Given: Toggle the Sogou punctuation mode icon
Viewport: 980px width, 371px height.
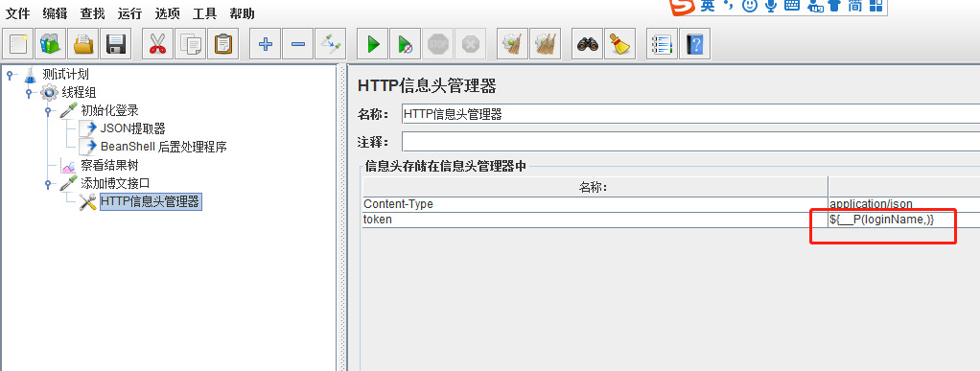Looking at the screenshot, I should pos(728,6).
